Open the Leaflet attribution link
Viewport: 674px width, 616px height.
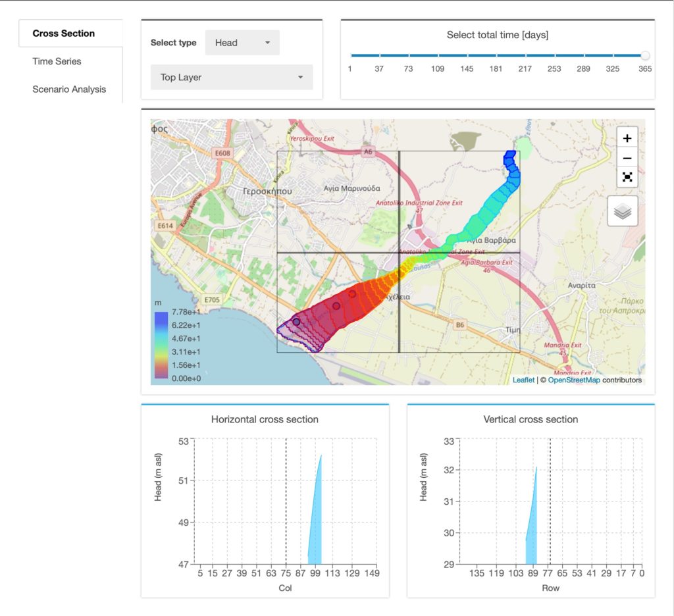pyautogui.click(x=523, y=380)
